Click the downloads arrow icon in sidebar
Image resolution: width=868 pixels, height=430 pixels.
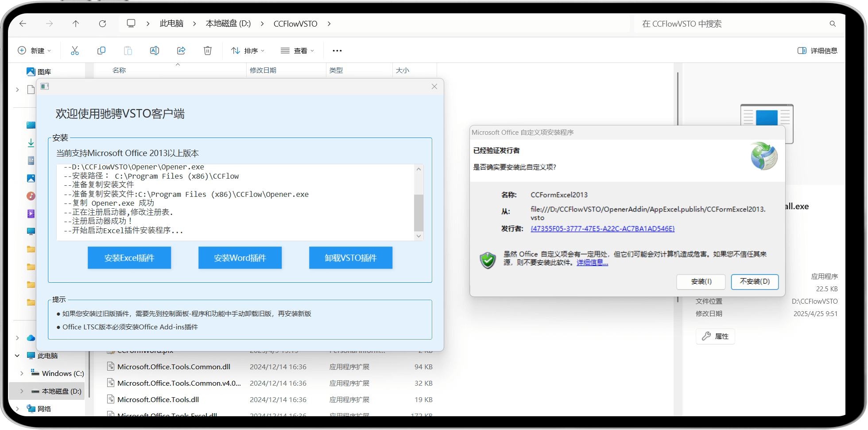[31, 143]
